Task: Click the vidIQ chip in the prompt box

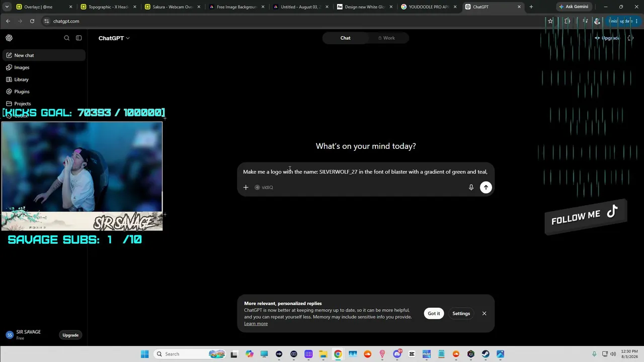Action: point(264,187)
